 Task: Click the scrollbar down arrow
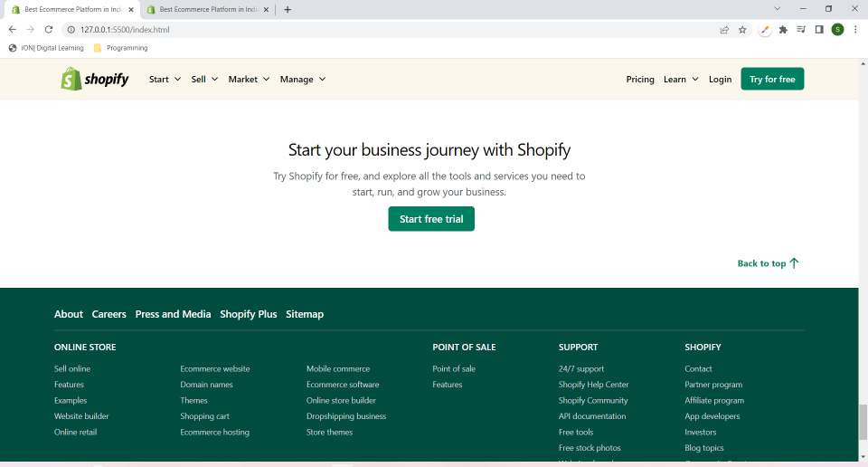[x=863, y=456]
